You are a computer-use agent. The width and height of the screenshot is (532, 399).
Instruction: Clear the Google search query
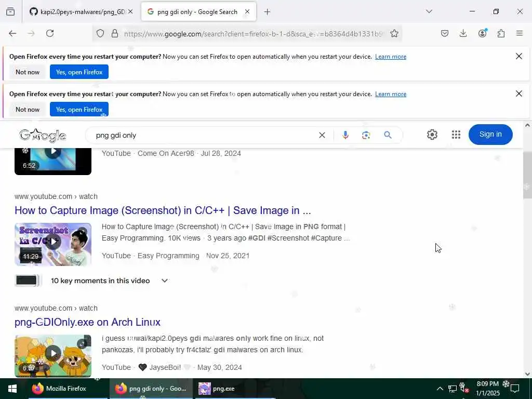pos(322,136)
